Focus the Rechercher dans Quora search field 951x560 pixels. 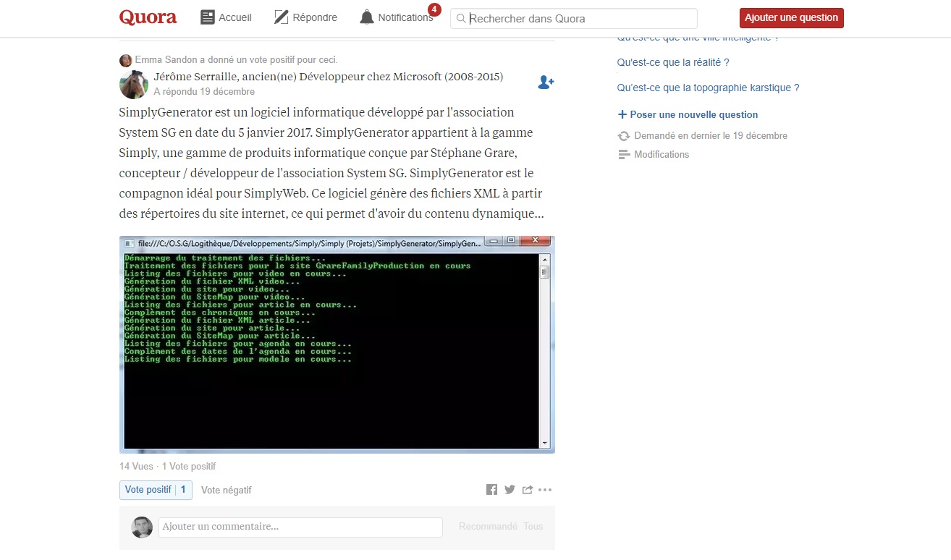pos(574,18)
